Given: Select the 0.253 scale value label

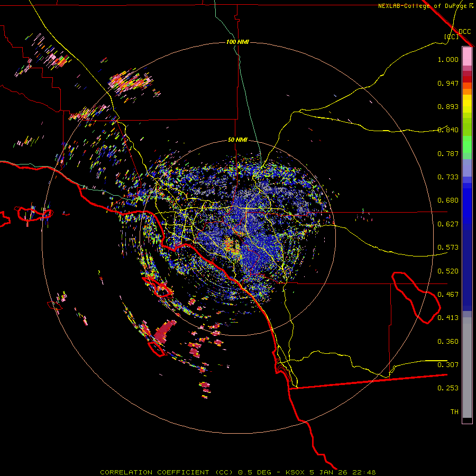Looking at the screenshot, I should click(448, 388).
